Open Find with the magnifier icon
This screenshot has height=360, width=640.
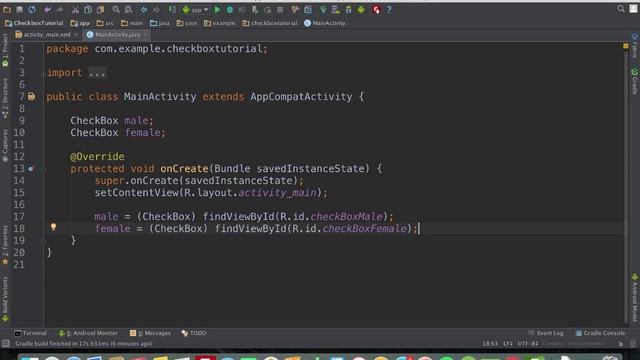click(x=116, y=9)
